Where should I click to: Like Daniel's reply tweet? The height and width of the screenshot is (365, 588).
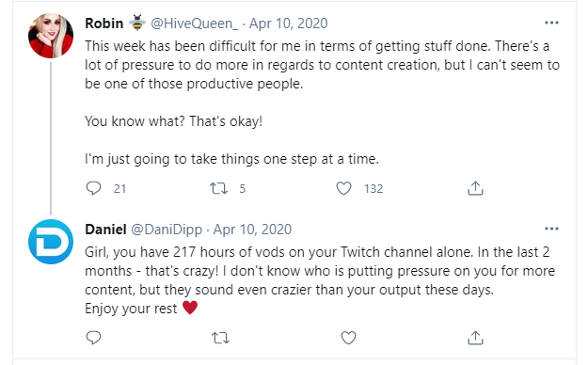pyautogui.click(x=348, y=338)
